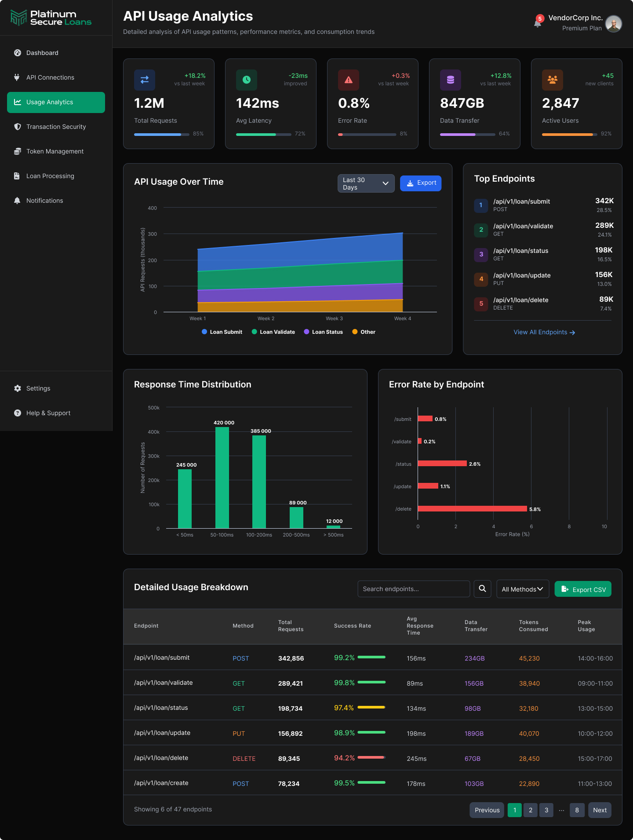Click the Data Transfer database icon
The height and width of the screenshot is (840, 633).
point(451,80)
